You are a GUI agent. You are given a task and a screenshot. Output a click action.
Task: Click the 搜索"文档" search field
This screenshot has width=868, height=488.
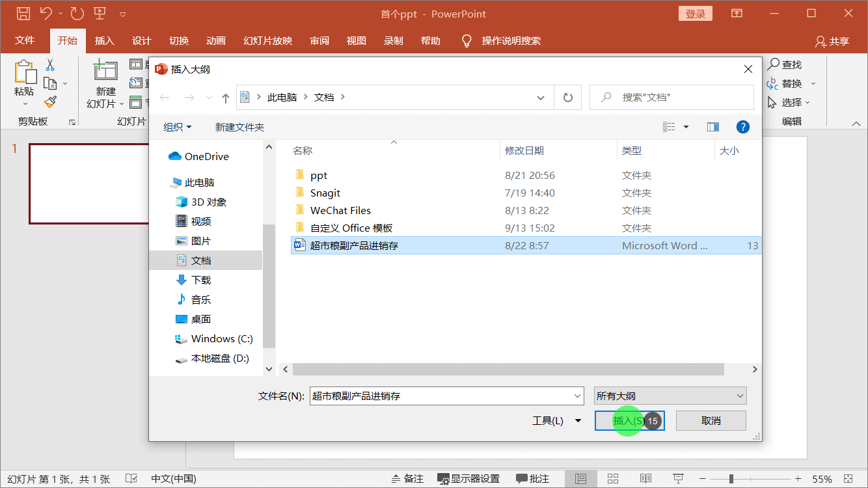(671, 98)
